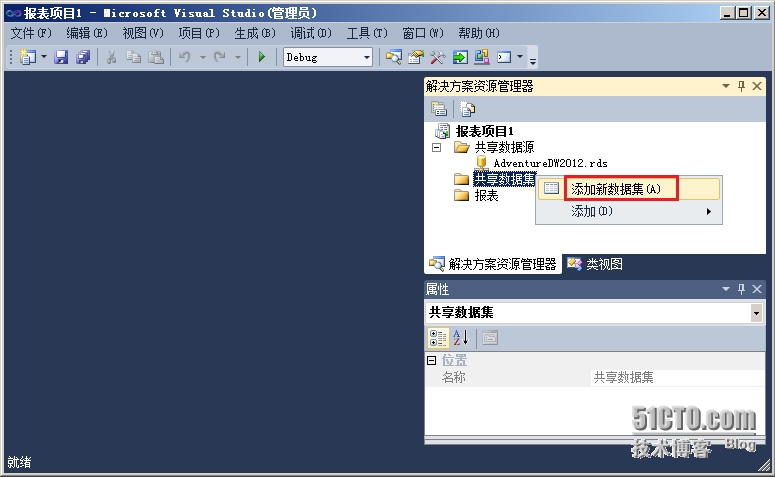
Task: Click the Copy toolbar icon
Action: (133, 57)
